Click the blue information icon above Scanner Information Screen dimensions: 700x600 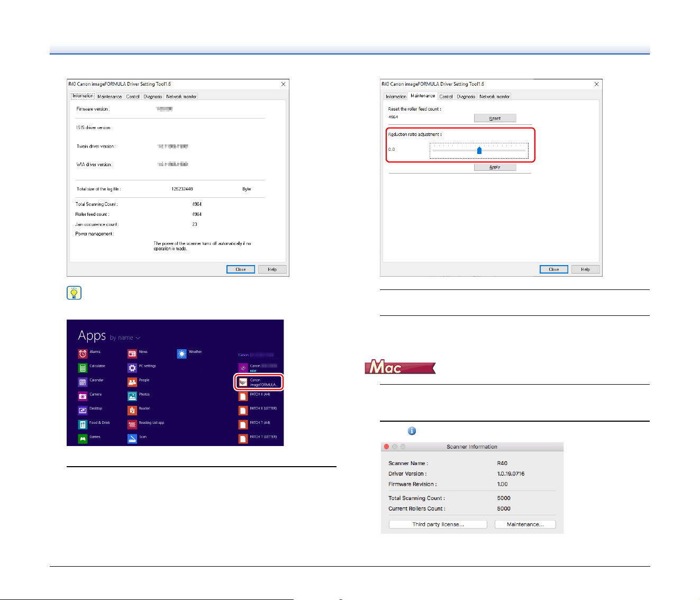[x=412, y=431]
